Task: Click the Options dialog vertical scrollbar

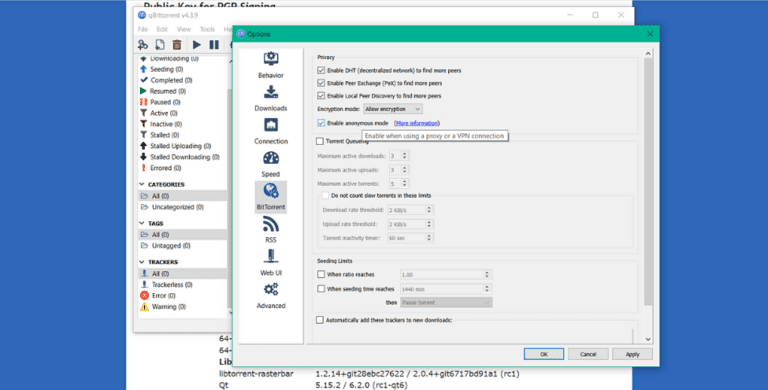Action: (x=648, y=181)
